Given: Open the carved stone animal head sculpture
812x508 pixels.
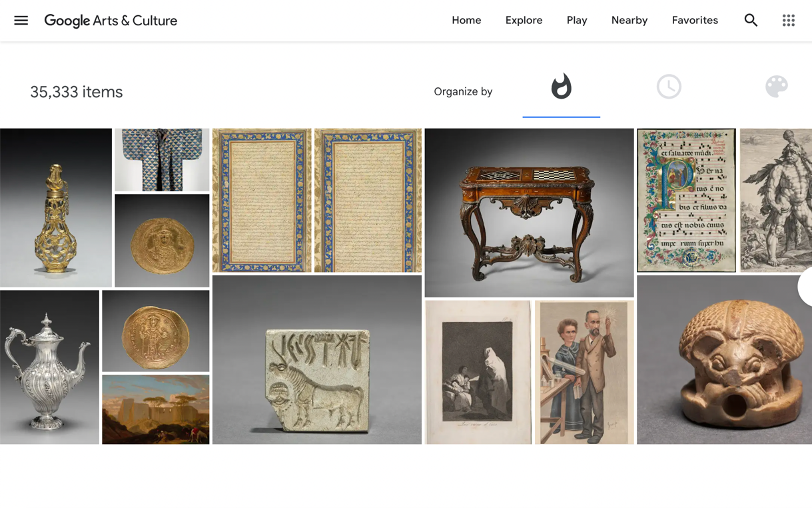Looking at the screenshot, I should coord(724,360).
